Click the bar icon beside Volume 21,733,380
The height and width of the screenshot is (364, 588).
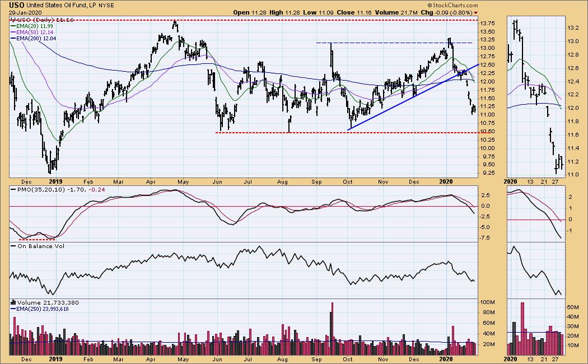point(13,302)
